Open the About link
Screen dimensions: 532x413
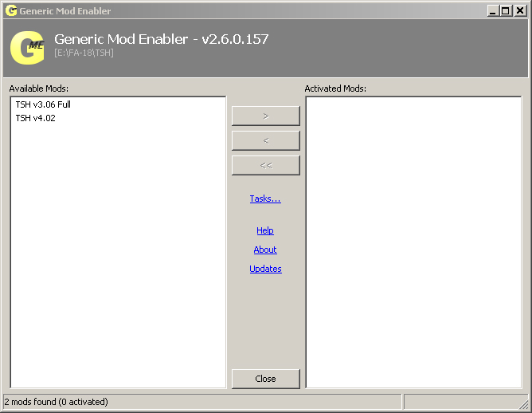pyautogui.click(x=265, y=250)
